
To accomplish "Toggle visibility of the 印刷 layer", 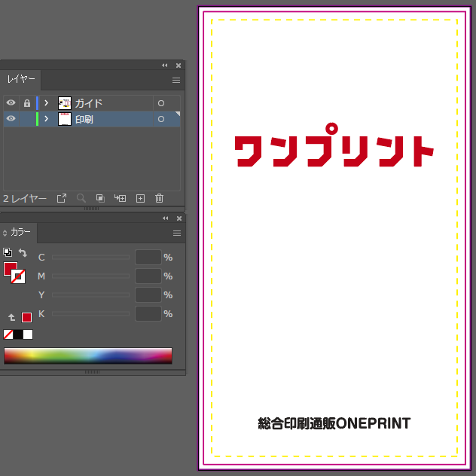I will [11, 119].
